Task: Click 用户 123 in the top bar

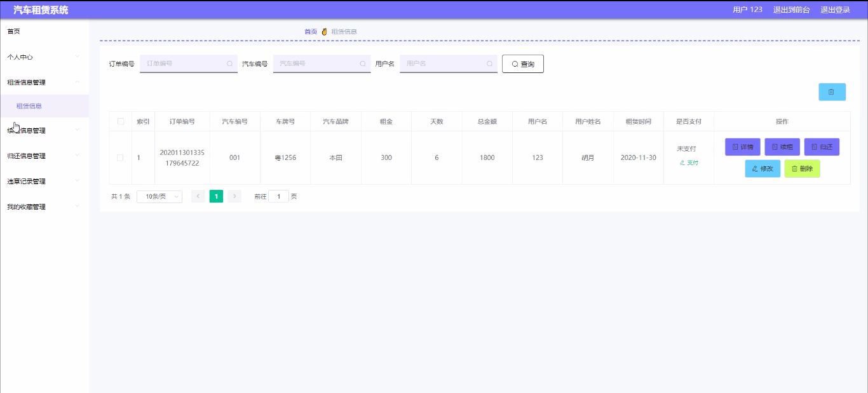Action: click(747, 10)
